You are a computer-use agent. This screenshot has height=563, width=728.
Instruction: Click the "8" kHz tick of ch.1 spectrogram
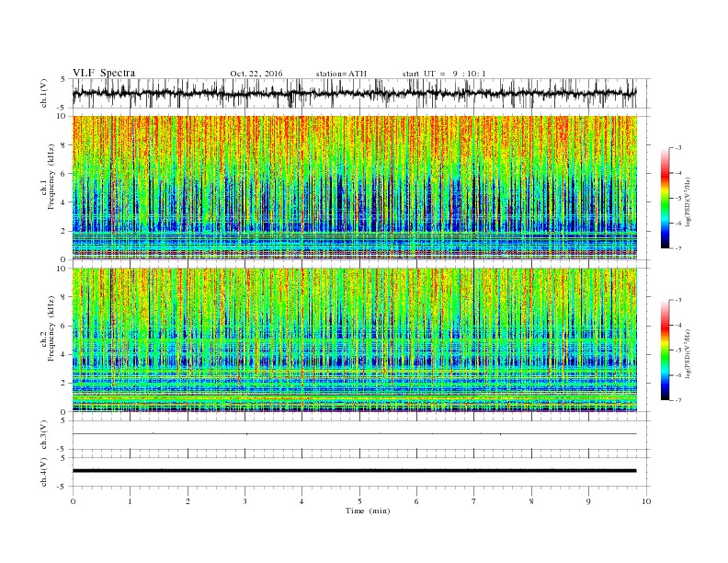click(64, 145)
